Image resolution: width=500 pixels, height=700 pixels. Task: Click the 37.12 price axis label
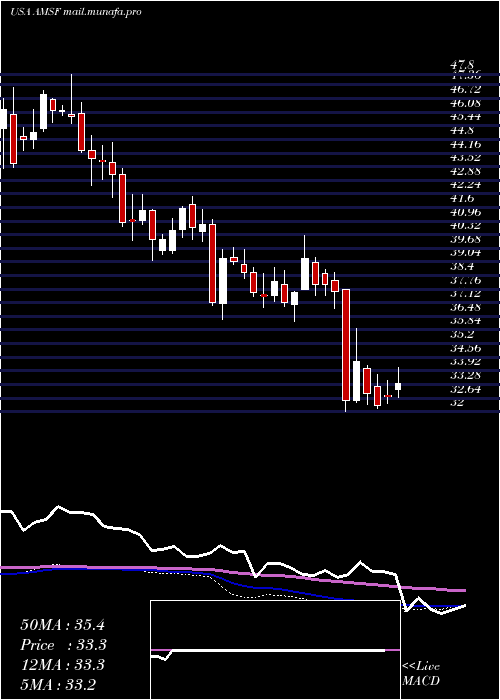pos(466,294)
